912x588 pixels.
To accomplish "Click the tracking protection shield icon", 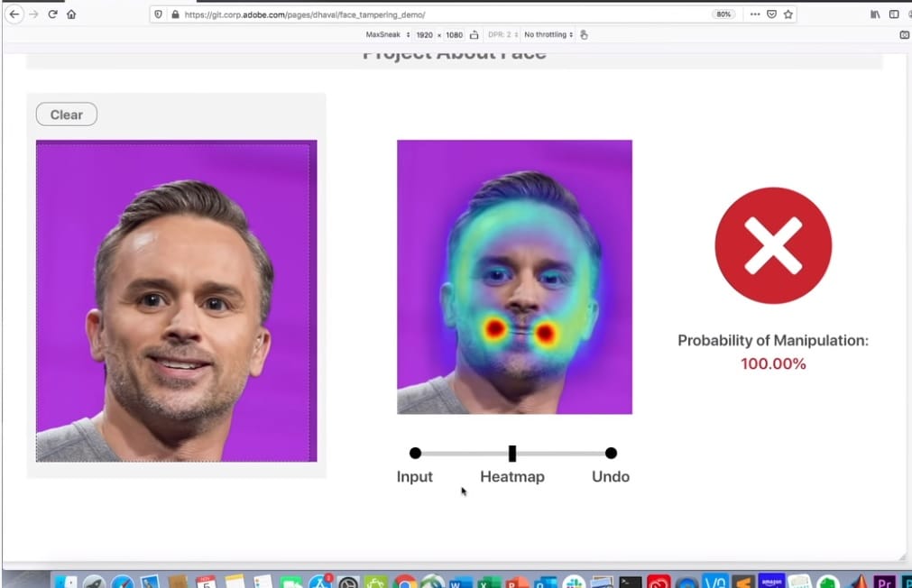I will [x=158, y=14].
